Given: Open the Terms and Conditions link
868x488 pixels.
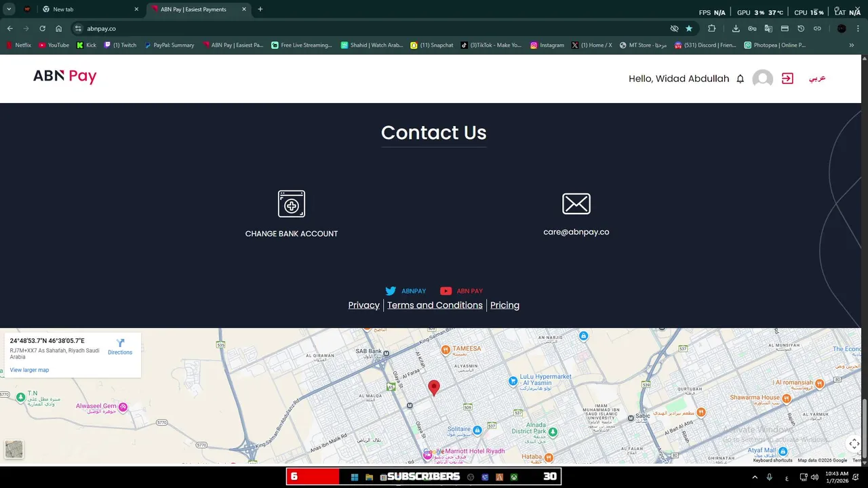Looking at the screenshot, I should [435, 305].
